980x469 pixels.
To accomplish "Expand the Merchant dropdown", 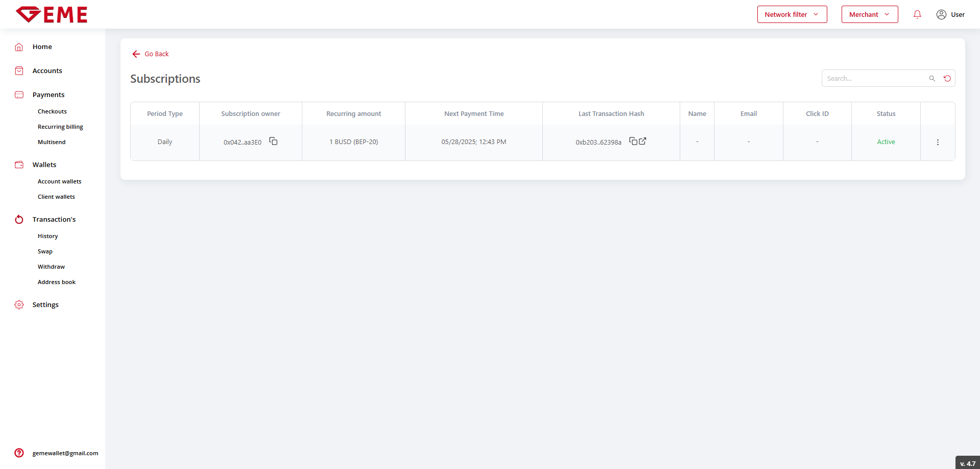I will tap(869, 14).
